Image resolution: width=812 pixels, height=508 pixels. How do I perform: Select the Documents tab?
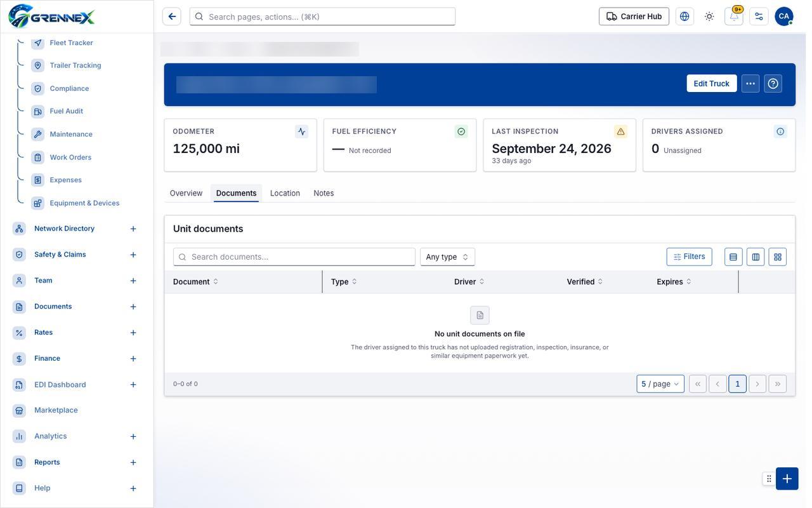tap(236, 193)
